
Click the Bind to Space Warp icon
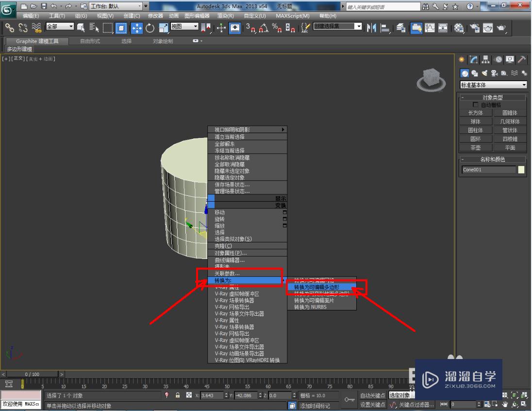[x=36, y=28]
